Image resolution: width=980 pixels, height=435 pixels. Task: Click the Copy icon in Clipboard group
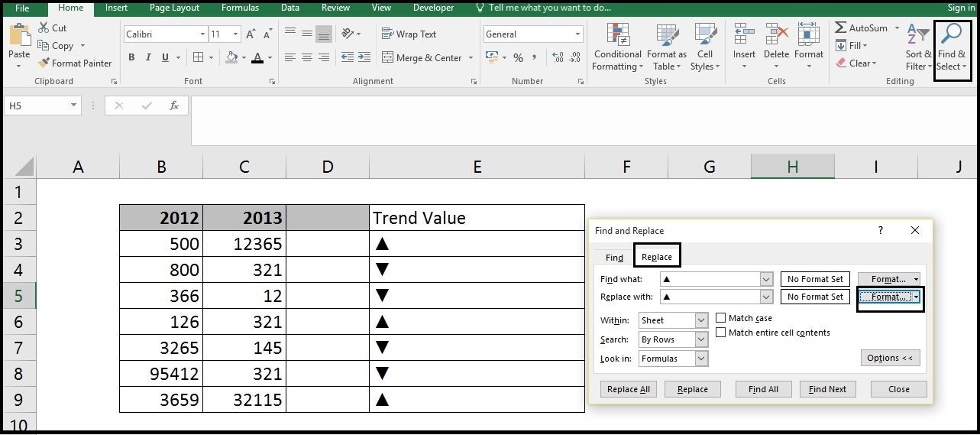point(44,46)
